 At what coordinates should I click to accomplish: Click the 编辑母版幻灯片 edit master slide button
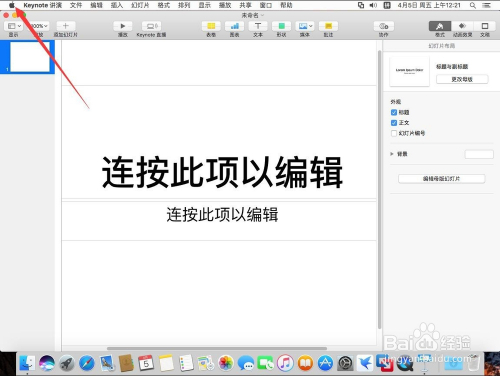441,179
